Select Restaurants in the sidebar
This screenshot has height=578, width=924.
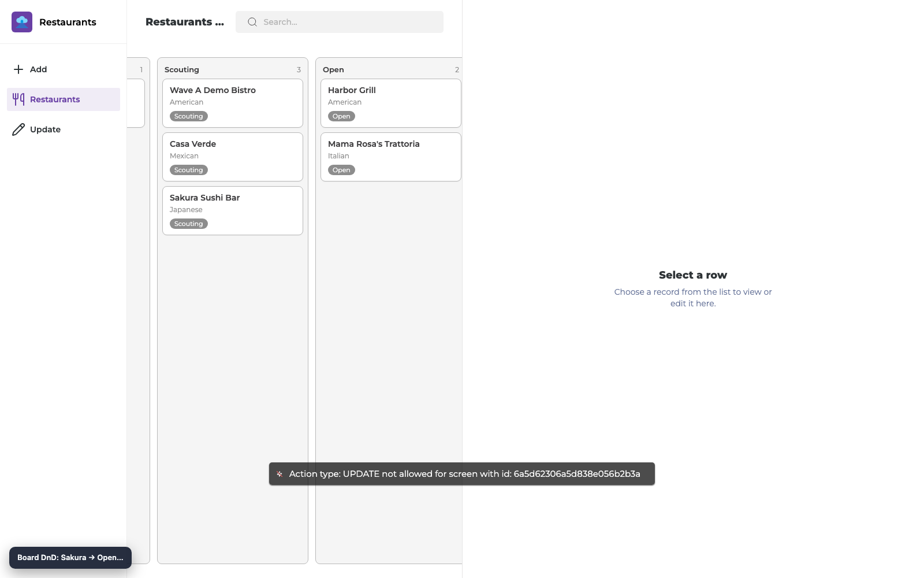tap(64, 99)
